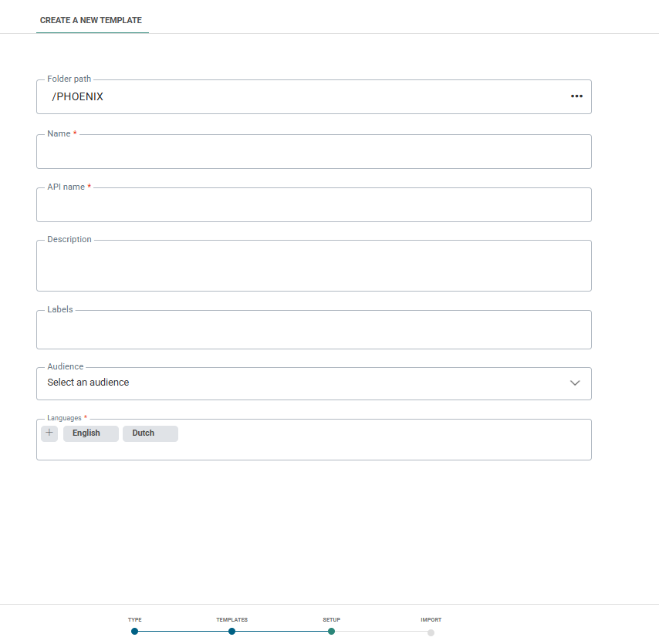The image size is (659, 644).
Task: Open the folder path ellipsis menu
Action: point(576,96)
